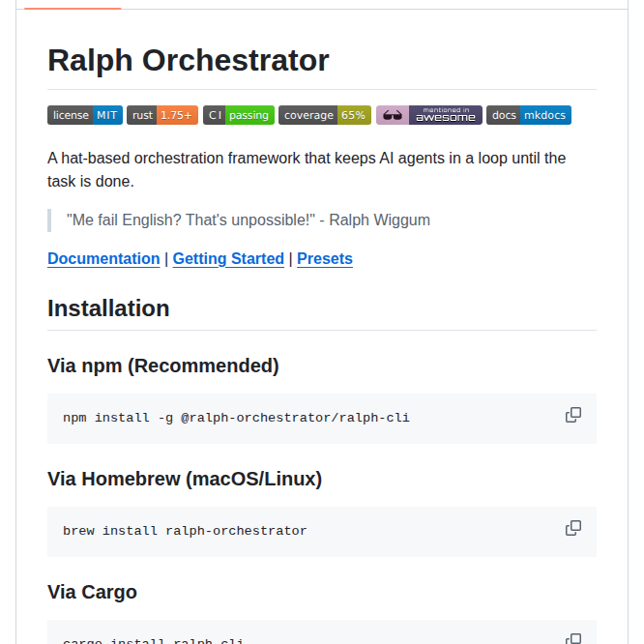The height and width of the screenshot is (644, 644).
Task: Click the rust 1.75+ badge
Action: click(162, 115)
